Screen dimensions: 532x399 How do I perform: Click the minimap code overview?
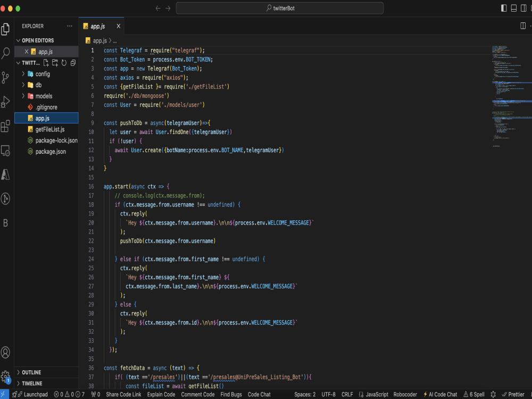[x=512, y=97]
